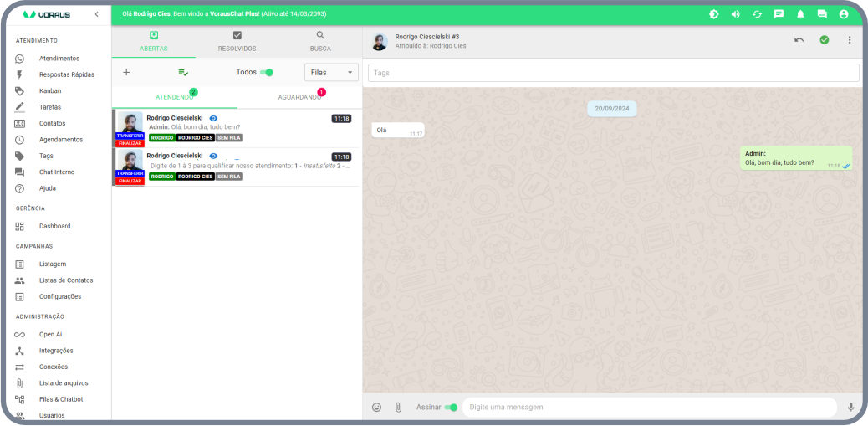Image resolution: width=868 pixels, height=426 pixels.
Task: Open the Filas dropdown
Action: tap(331, 73)
